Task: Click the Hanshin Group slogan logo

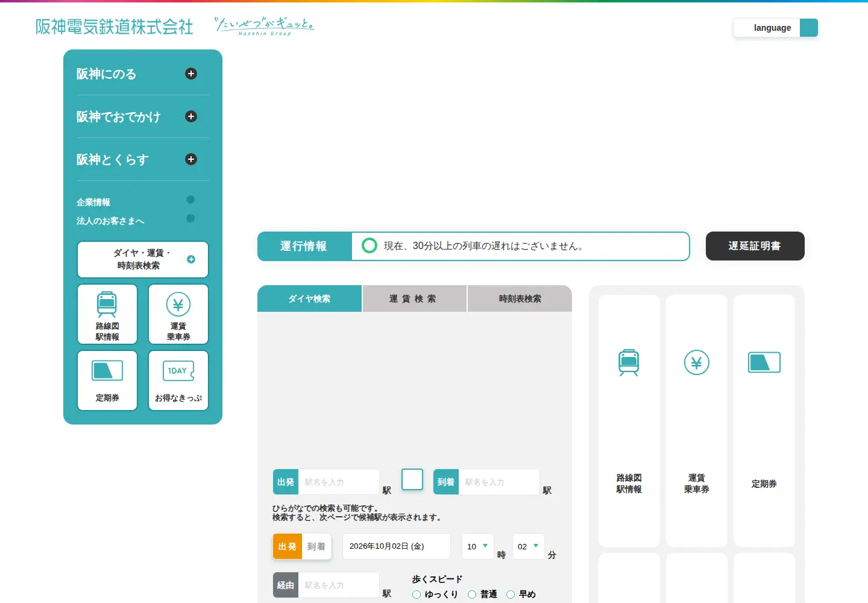Action: tap(265, 26)
